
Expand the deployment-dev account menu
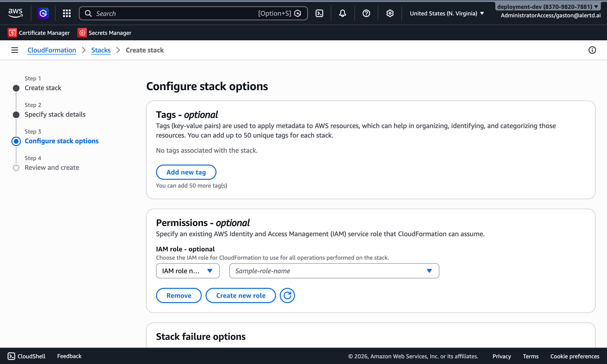click(547, 7)
